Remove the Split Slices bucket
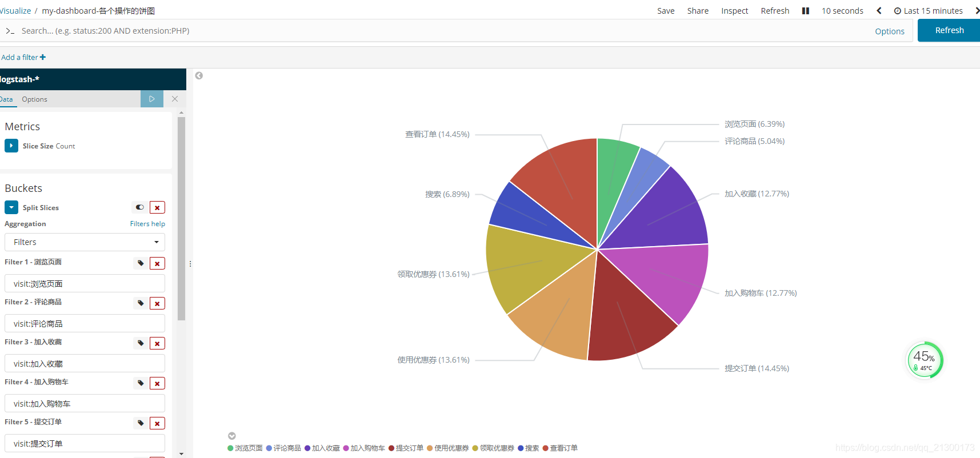This screenshot has height=458, width=980. click(x=157, y=207)
